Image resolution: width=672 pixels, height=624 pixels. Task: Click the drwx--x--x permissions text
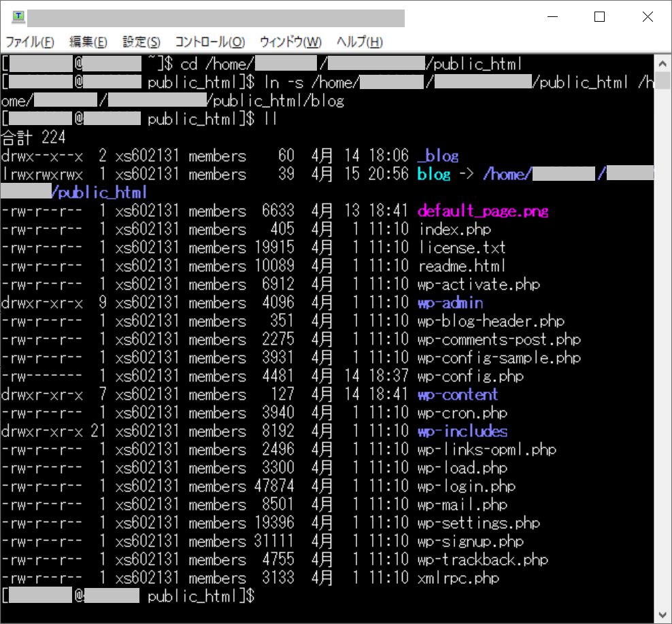pyautogui.click(x=41, y=156)
